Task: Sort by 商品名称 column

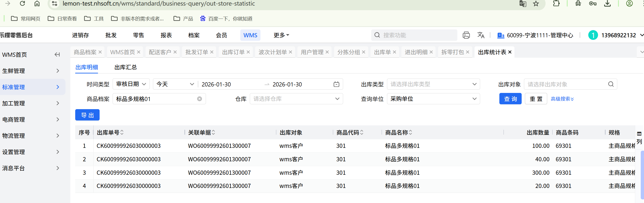Action: [410, 132]
